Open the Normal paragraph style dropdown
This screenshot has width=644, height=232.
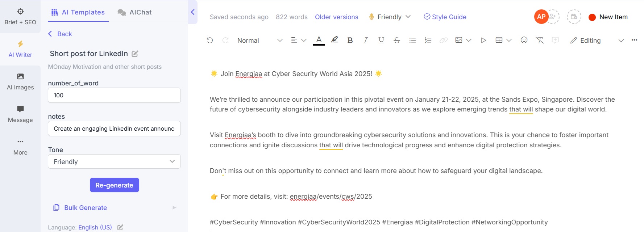coord(260,41)
